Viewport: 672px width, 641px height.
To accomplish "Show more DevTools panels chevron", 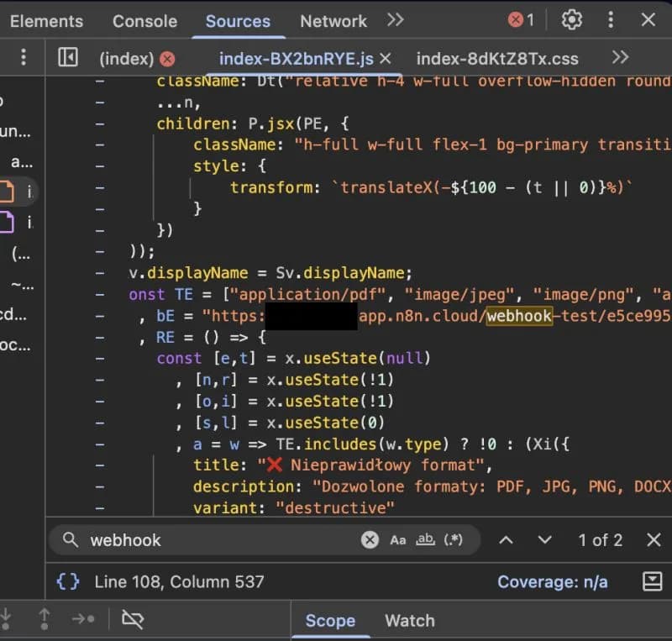I will [x=395, y=19].
